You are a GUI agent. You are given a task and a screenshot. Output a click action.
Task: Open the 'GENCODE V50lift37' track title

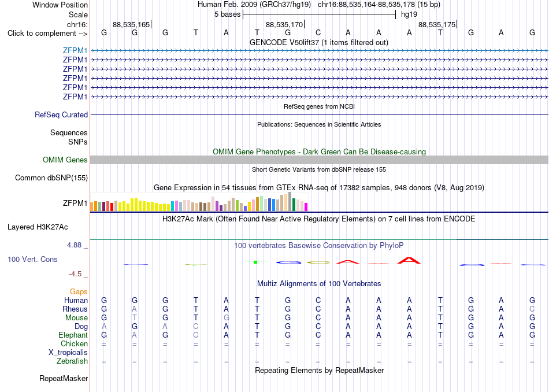click(318, 42)
